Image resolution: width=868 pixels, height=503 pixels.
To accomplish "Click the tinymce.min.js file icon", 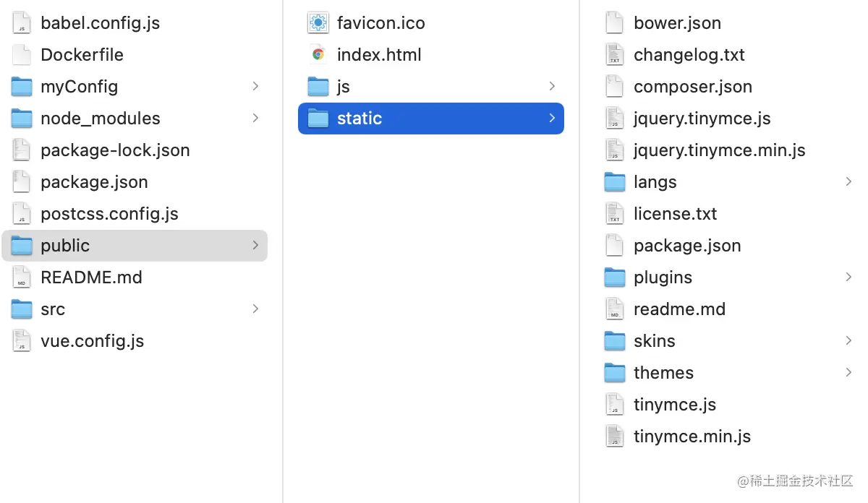I will (615, 437).
